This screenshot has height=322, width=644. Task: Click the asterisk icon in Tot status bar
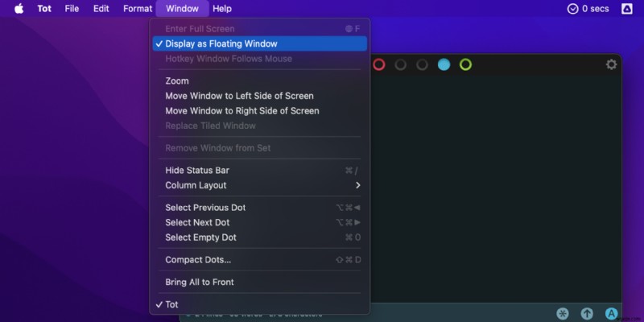[x=563, y=314]
